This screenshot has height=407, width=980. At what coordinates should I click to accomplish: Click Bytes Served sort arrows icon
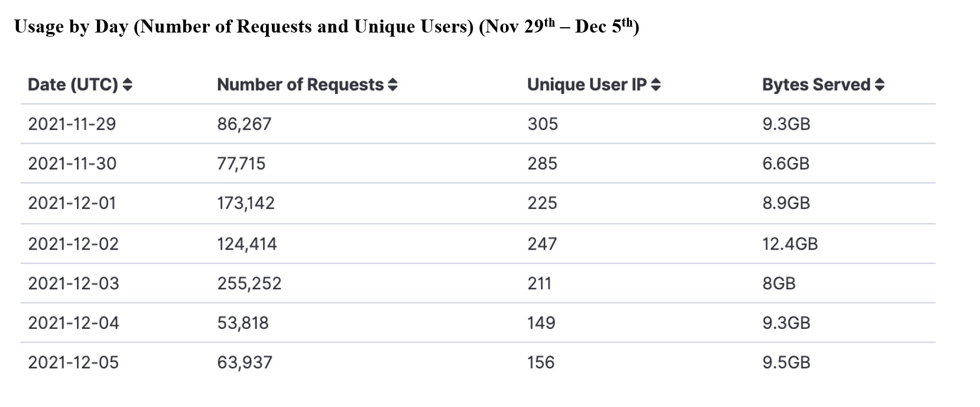[880, 85]
